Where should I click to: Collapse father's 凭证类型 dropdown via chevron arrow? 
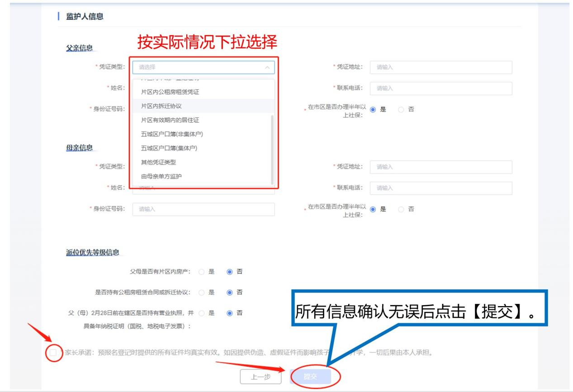(x=267, y=67)
